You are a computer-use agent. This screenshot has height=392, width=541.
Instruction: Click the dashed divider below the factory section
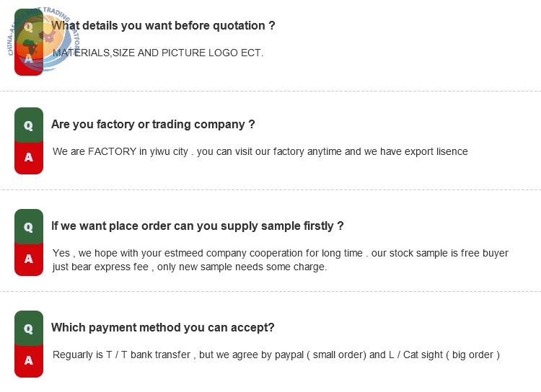coord(270,190)
